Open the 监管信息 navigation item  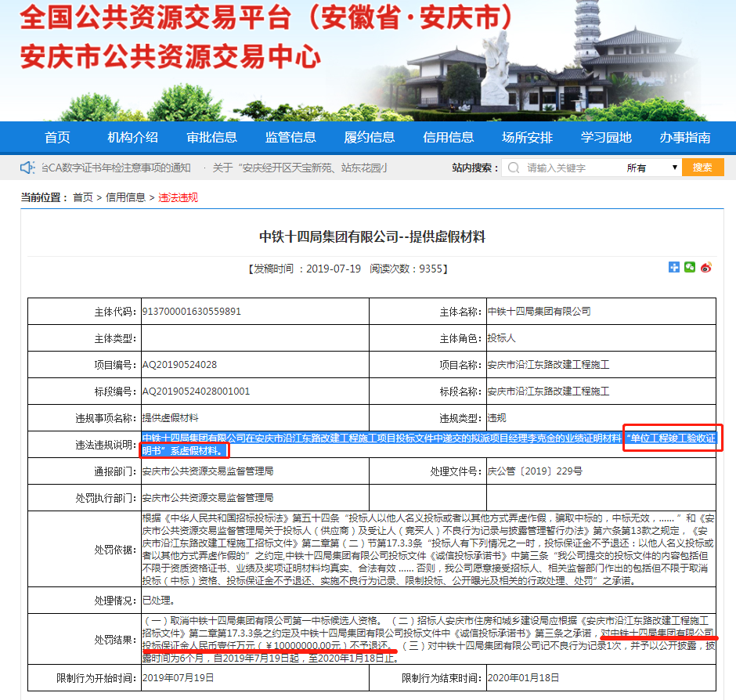pos(290,138)
